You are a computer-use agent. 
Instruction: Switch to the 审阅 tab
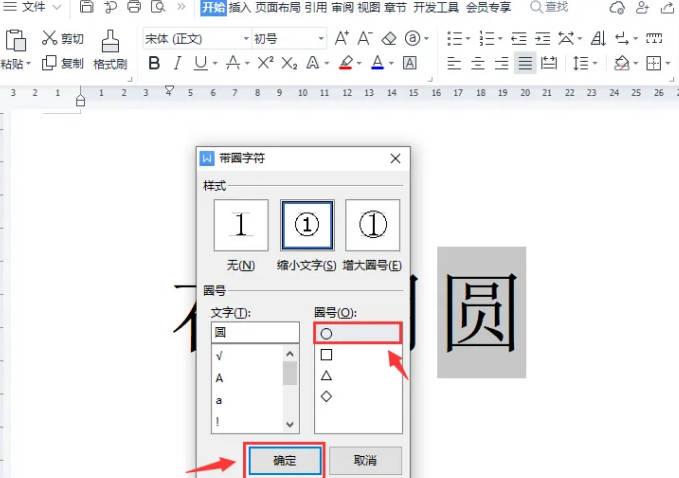click(342, 7)
